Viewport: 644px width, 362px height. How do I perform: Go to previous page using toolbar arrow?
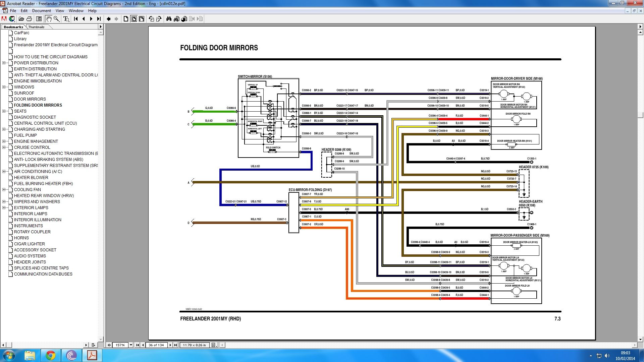(x=84, y=19)
